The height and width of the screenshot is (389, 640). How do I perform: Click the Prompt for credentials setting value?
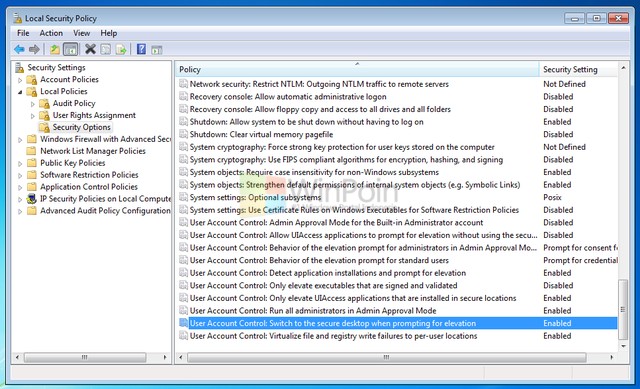click(x=580, y=260)
